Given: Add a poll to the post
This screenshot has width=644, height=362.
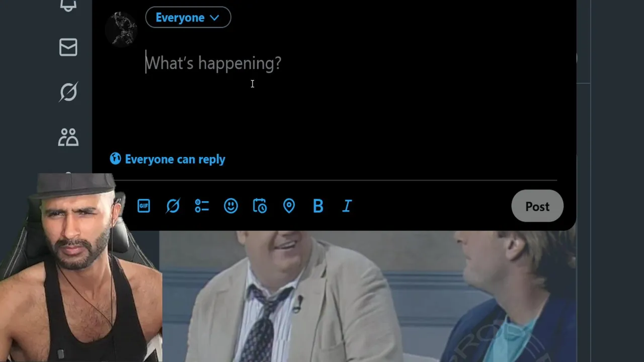Looking at the screenshot, I should click(x=202, y=206).
